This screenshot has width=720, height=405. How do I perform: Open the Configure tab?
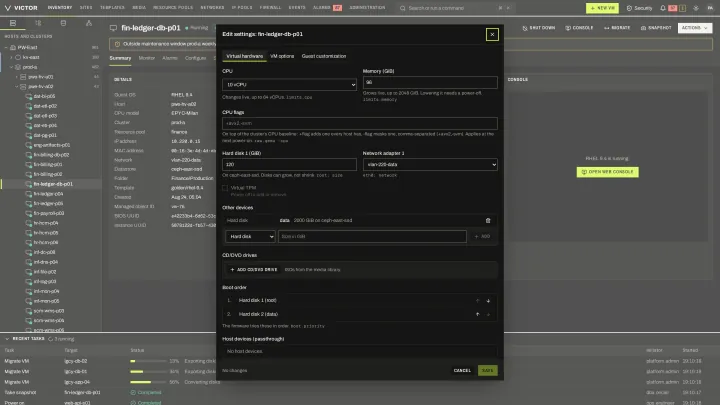(195, 58)
